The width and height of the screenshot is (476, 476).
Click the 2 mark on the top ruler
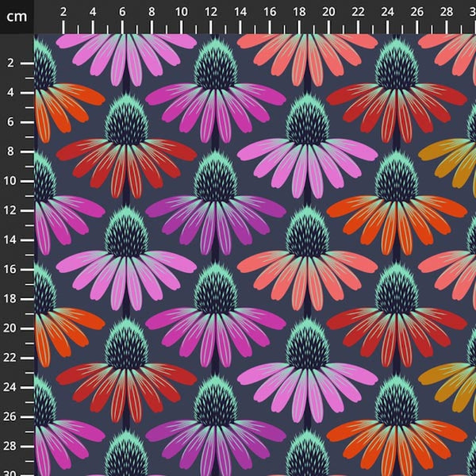pos(63,13)
